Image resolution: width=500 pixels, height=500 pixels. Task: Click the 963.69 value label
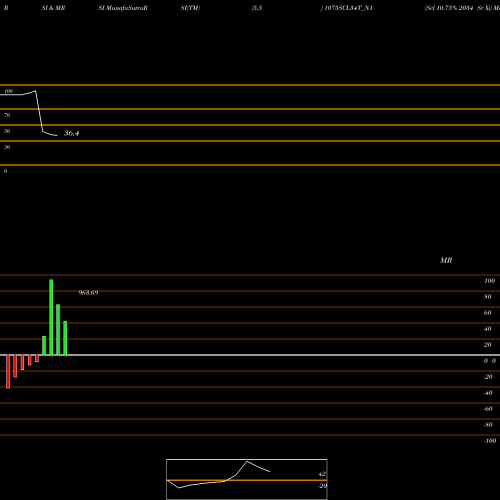[88, 293]
